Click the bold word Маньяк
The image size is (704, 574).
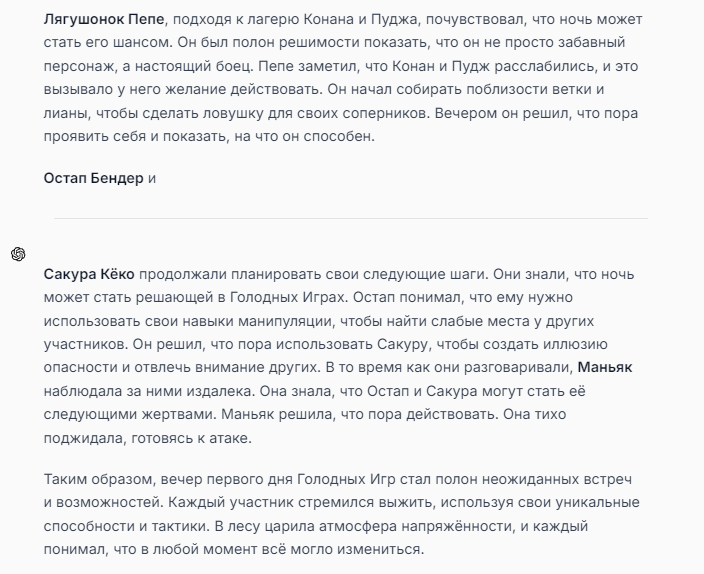tap(605, 367)
